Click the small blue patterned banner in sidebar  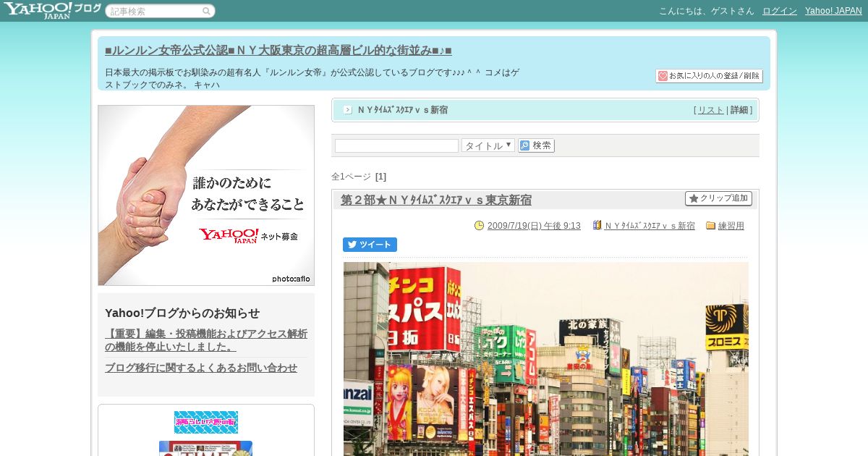[206, 422]
